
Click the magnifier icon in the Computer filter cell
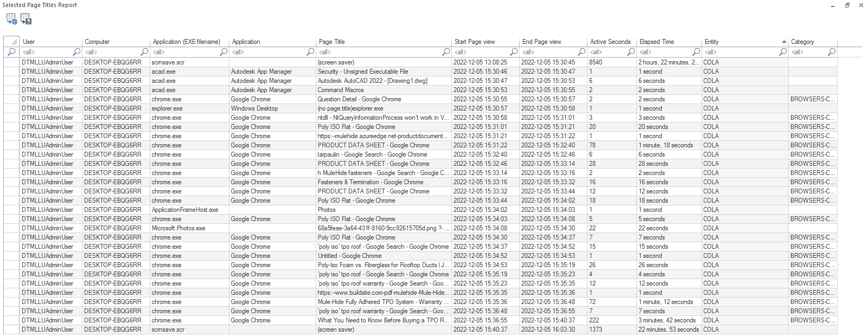point(144,52)
